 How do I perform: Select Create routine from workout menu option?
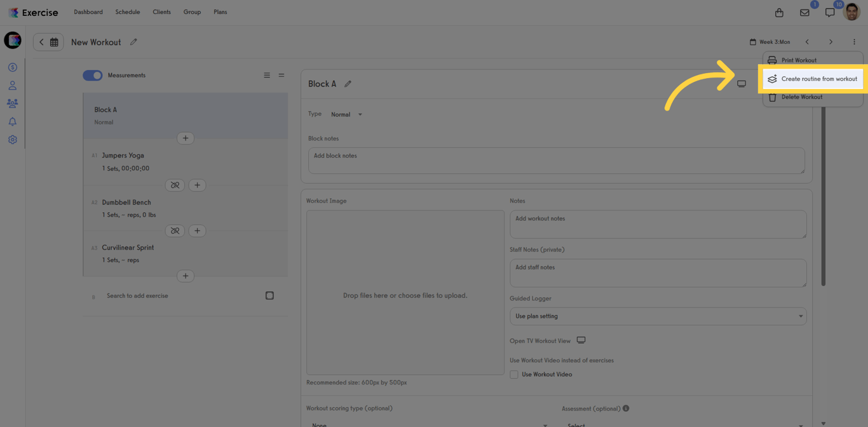click(812, 79)
